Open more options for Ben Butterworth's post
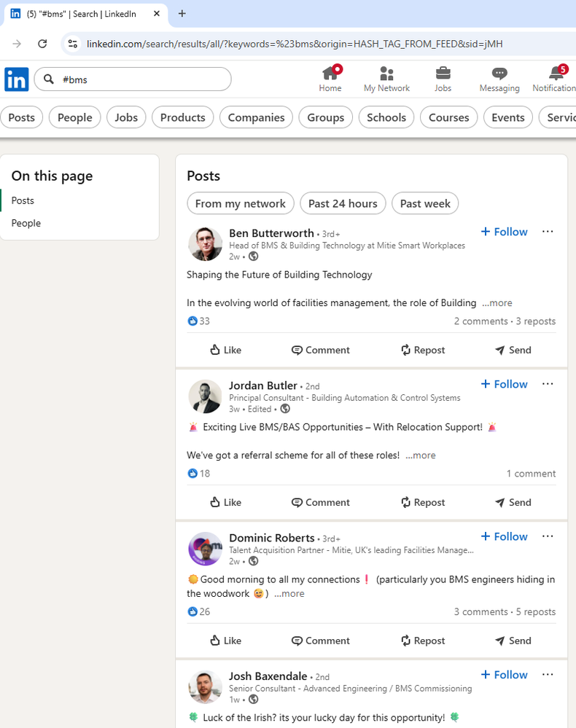This screenshot has height=728, width=576. pos(548,232)
